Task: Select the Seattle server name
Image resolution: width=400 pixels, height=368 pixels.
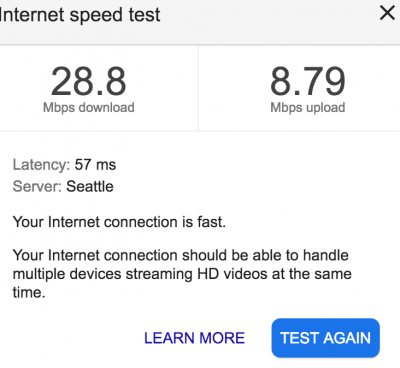Action: pos(90,186)
